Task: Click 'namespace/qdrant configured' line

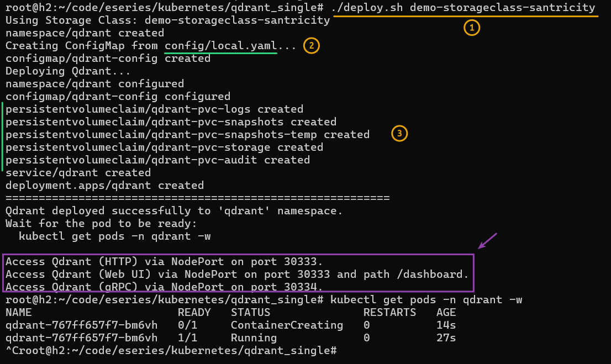Action: click(94, 84)
